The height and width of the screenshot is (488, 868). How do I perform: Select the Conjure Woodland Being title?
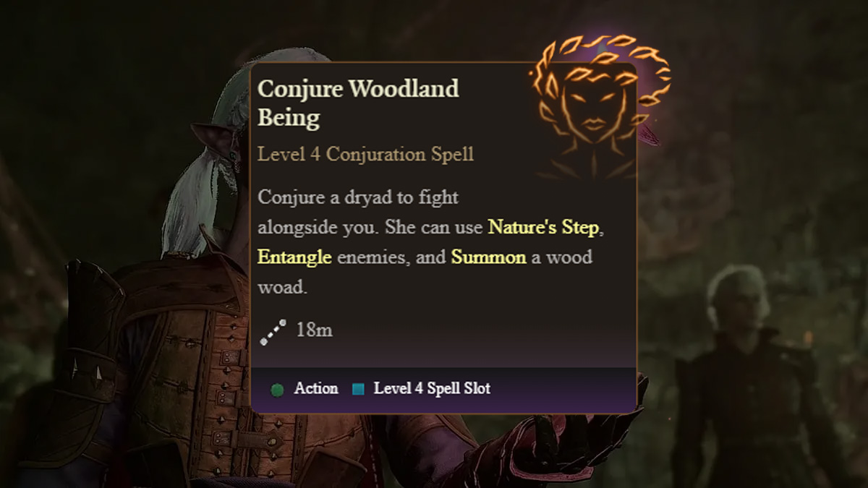[x=358, y=103]
